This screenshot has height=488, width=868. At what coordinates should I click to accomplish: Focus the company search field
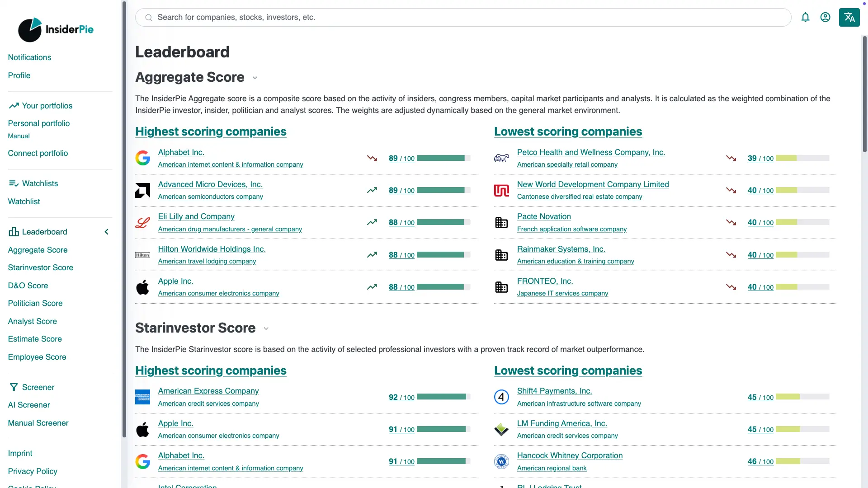463,17
